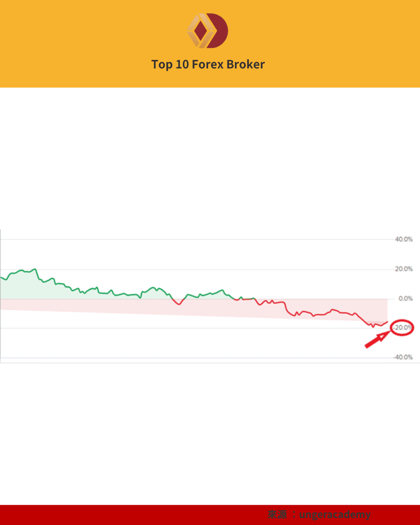Click the orange diamond part of the logo
This screenshot has width=420, height=525.
[200, 31]
